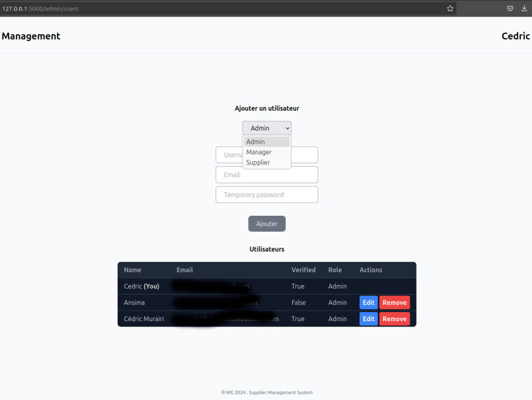The height and width of the screenshot is (400, 532).
Task: Select Supplier option in dropdown list
Action: (267, 162)
